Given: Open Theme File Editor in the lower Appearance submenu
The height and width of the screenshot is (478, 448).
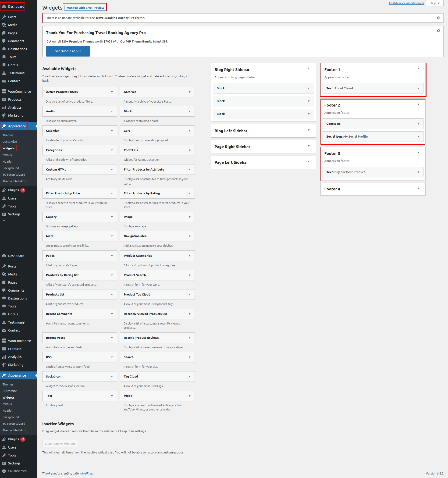Looking at the screenshot, I should (15, 430).
